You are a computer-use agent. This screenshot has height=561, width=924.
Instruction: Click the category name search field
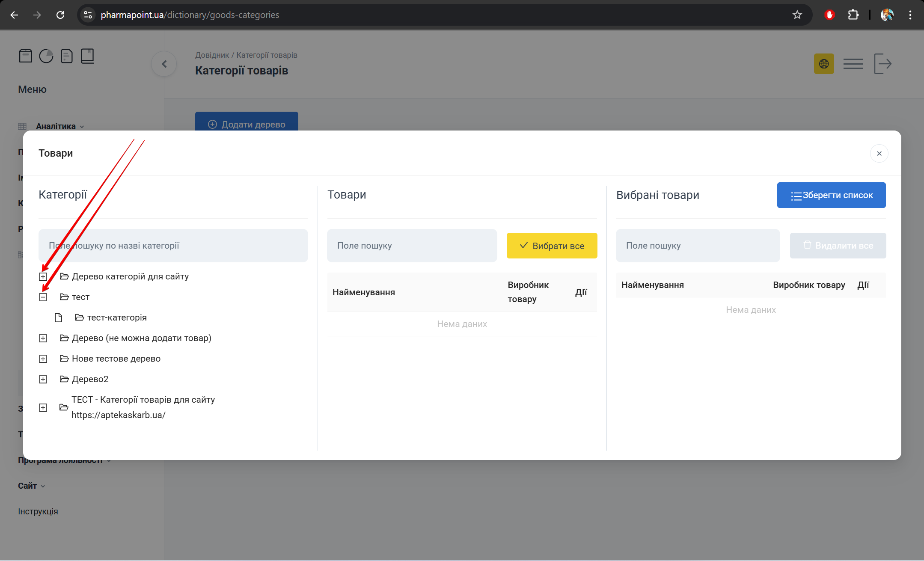coord(173,246)
